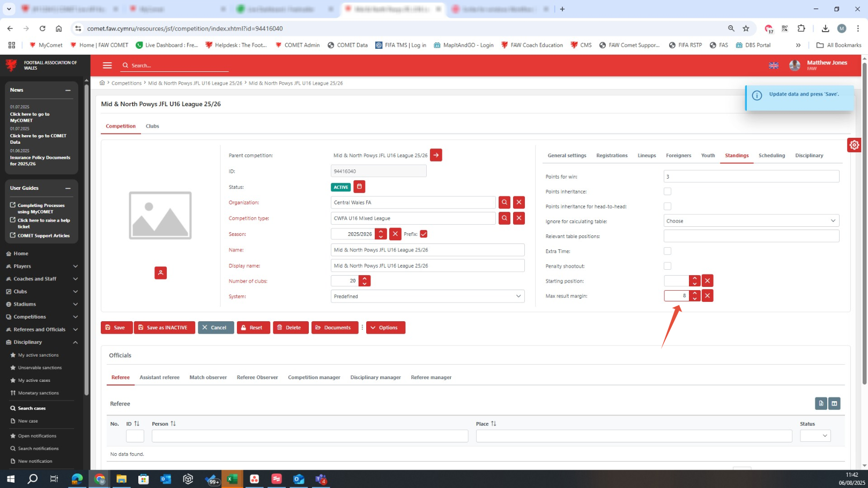
Task: Open the red settings gear panel
Action: pos(854,145)
